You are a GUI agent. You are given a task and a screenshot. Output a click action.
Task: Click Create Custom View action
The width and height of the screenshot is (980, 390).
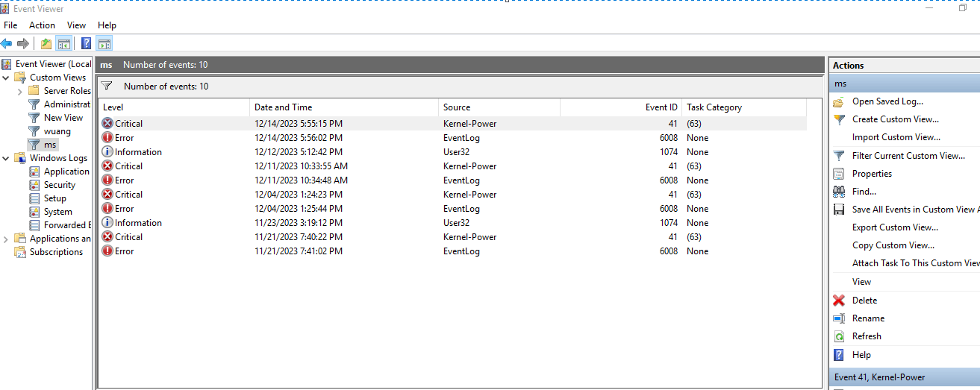896,119
